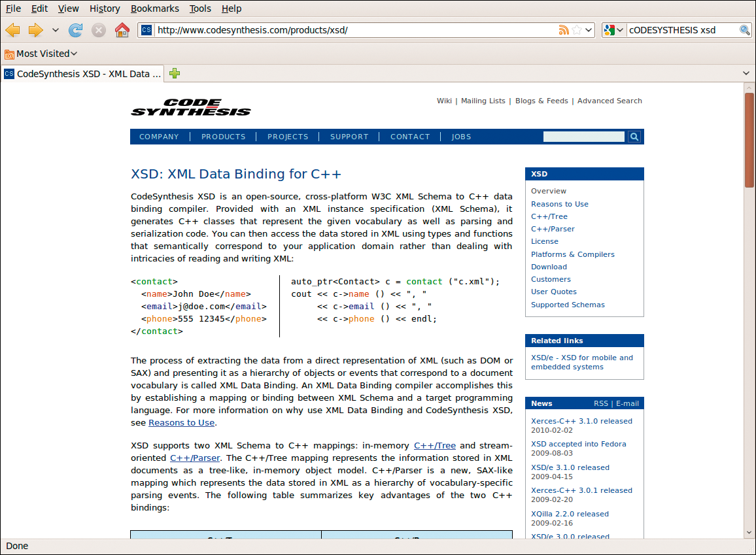Open the Most Visited bookmarks folder
This screenshot has width=756, height=555.
(41, 54)
